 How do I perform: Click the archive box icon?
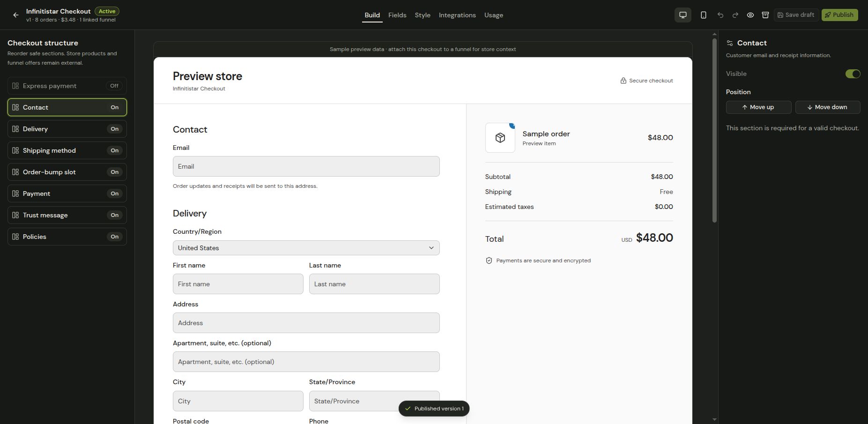tap(765, 15)
